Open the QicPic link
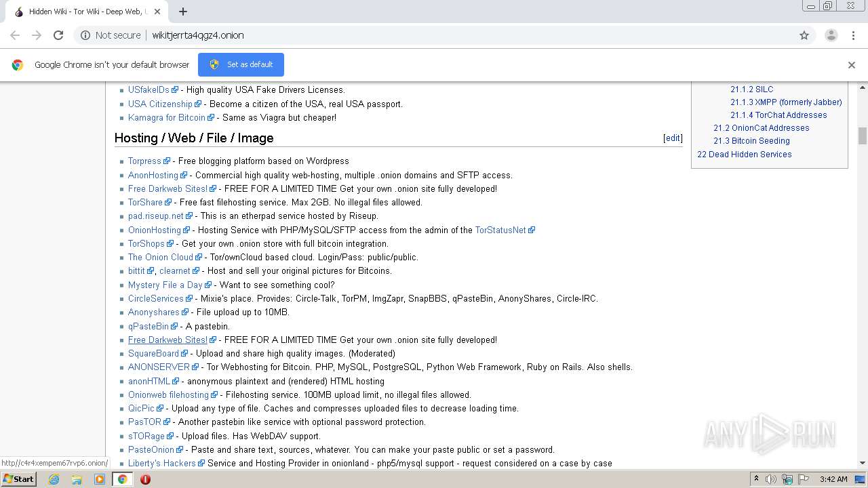 click(142, 408)
